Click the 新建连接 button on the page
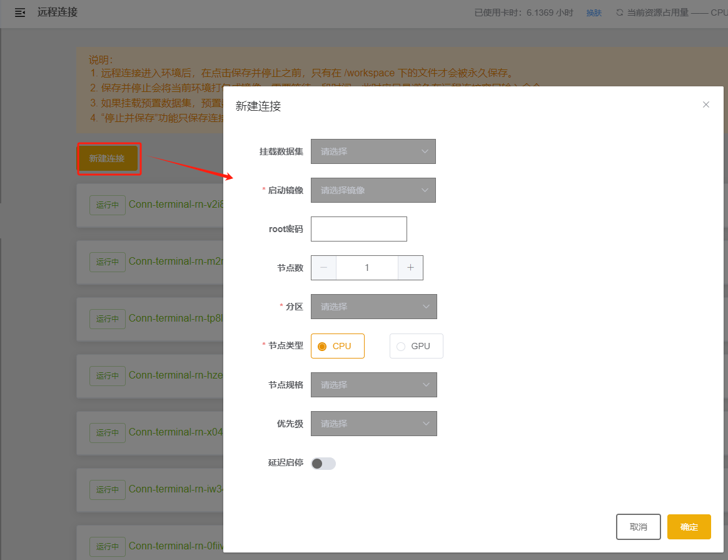 (x=107, y=159)
